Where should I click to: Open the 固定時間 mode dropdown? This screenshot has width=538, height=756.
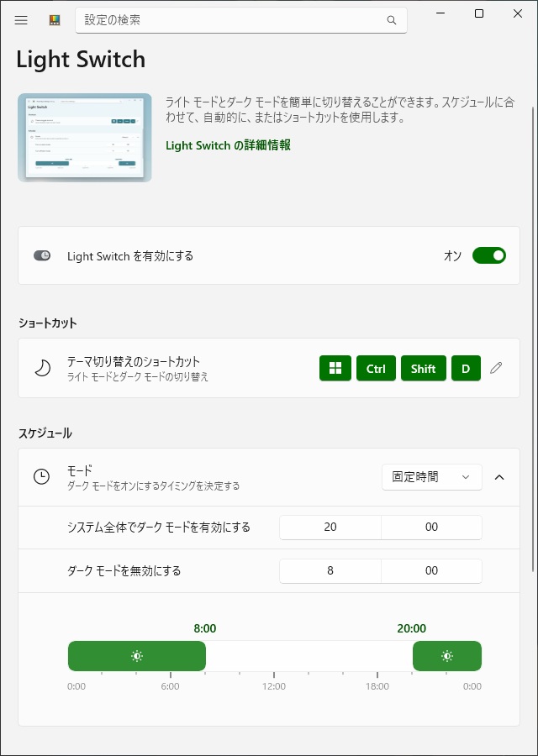click(431, 477)
